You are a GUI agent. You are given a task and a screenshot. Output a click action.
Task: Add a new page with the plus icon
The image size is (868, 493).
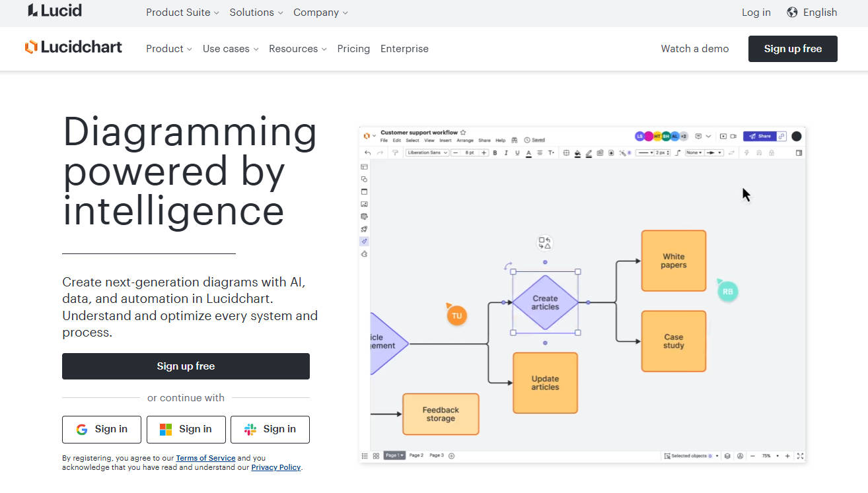coord(451,455)
